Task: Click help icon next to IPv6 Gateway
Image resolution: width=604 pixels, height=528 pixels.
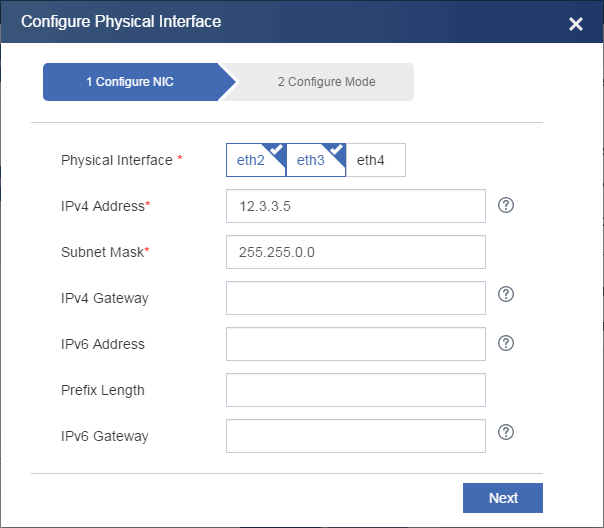Action: [x=506, y=433]
